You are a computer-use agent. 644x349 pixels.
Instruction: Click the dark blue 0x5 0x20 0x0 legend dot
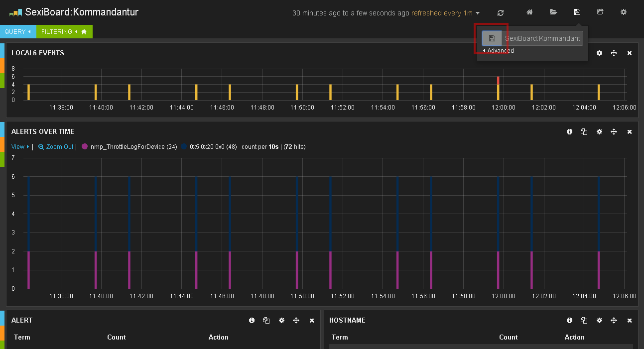pyautogui.click(x=184, y=147)
